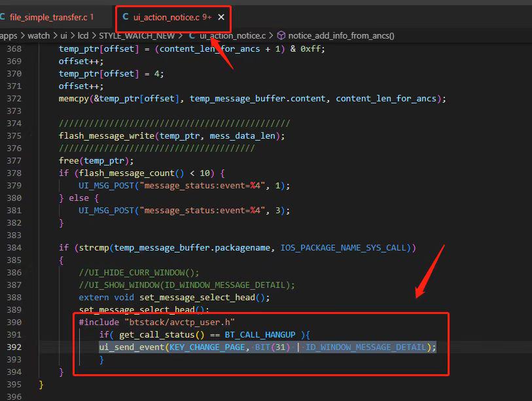Click get_call_status() on line 391
532x401 pixels.
coord(162,335)
